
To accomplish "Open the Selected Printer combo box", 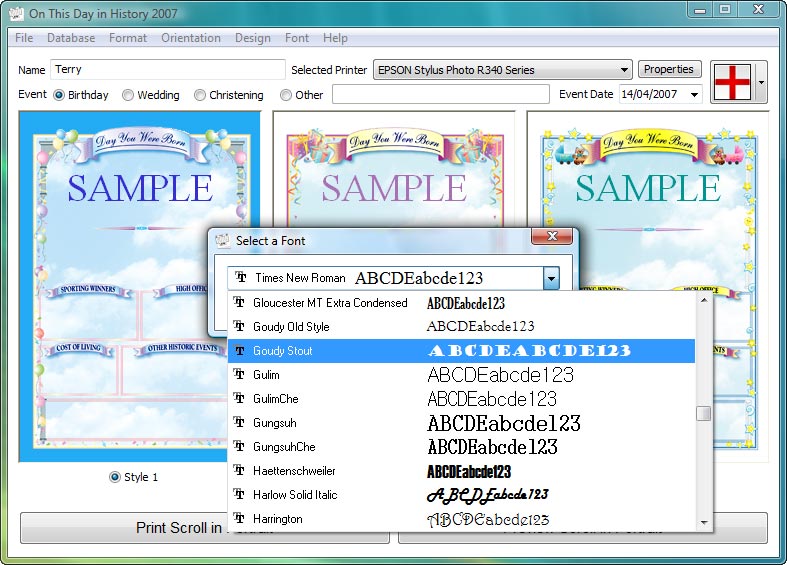I will [x=502, y=70].
